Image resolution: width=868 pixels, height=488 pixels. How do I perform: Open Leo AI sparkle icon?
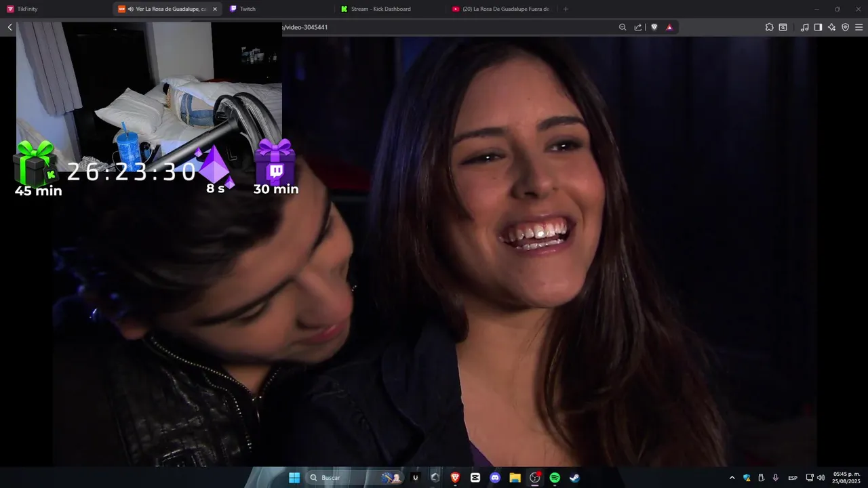point(831,27)
